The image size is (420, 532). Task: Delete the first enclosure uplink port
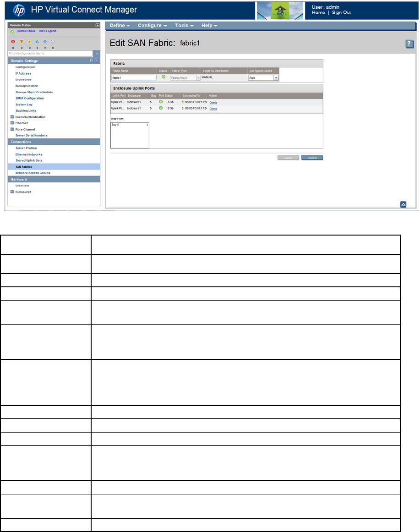pyautogui.click(x=213, y=103)
